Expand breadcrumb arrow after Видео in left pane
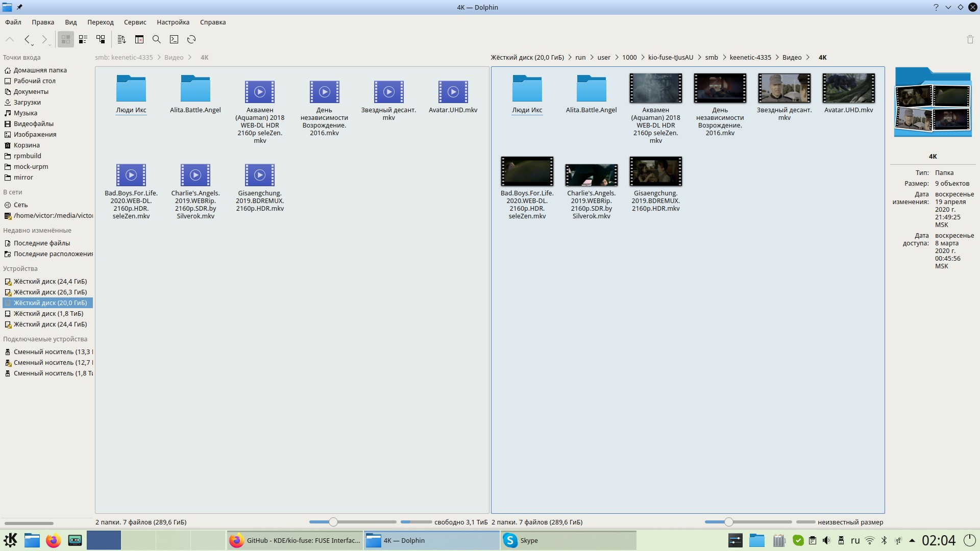980x551 pixels. point(190,58)
